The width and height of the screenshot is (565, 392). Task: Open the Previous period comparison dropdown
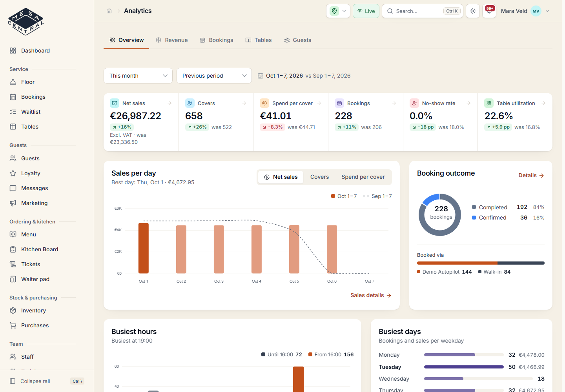[214, 76]
